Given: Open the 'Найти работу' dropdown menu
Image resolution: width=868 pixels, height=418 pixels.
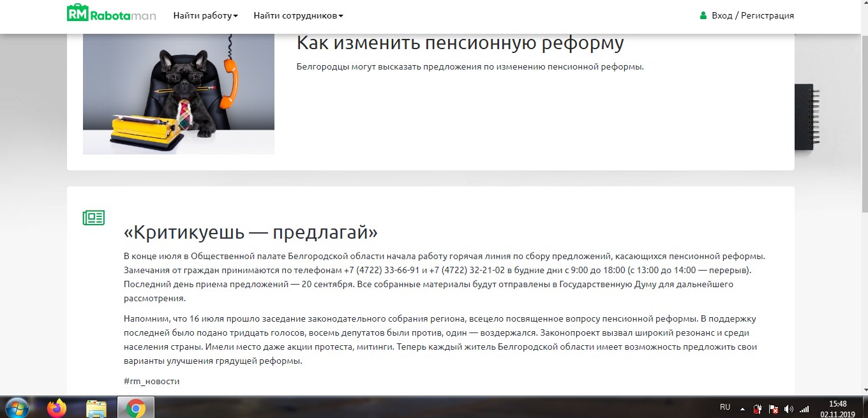Looking at the screenshot, I should pyautogui.click(x=206, y=15).
